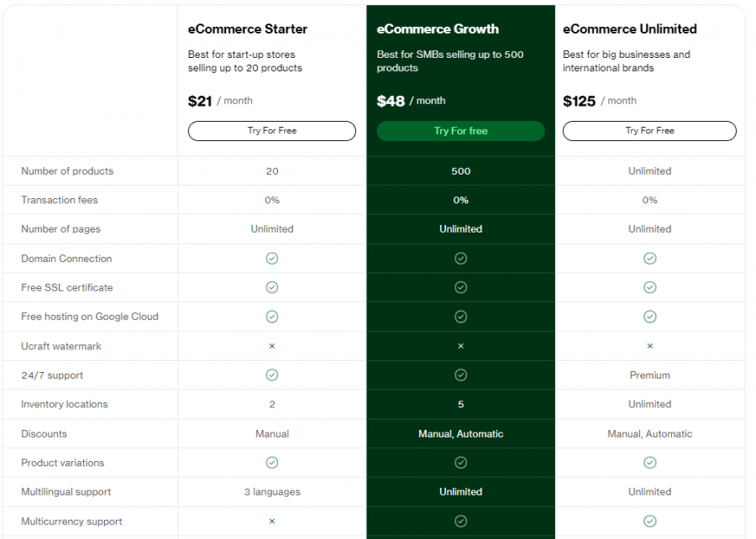Image resolution: width=756 pixels, height=539 pixels.
Task: Click the Try For free button on the Growth plan
Action: 460,131
